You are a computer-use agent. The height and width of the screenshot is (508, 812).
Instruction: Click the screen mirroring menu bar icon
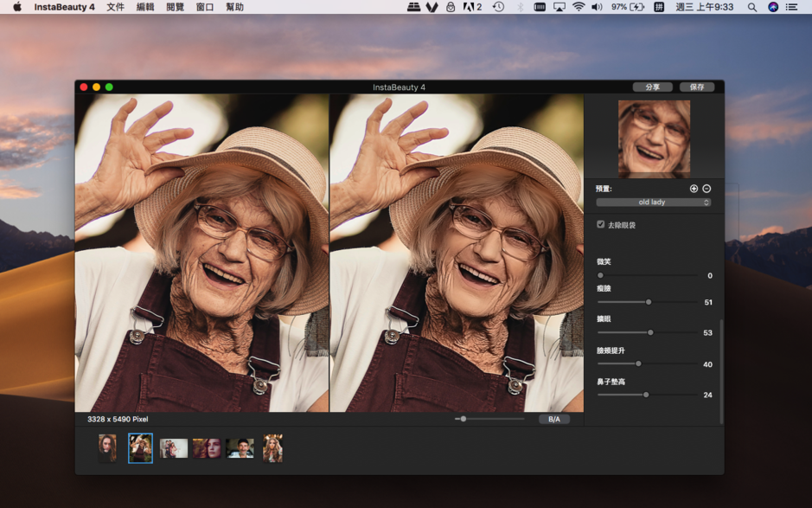pos(559,8)
